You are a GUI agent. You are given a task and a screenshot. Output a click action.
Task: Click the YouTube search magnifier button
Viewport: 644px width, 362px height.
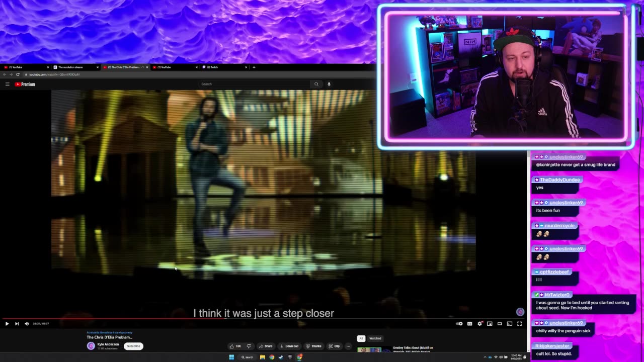click(x=316, y=84)
